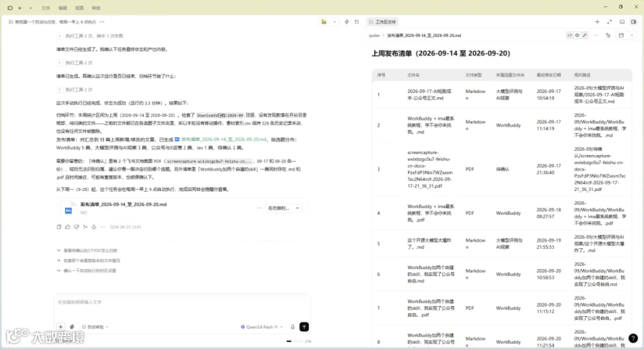The width and height of the screenshot is (644, 349).
Task: Expand dropdown arrow next to folder icon
Action: (x=335, y=21)
